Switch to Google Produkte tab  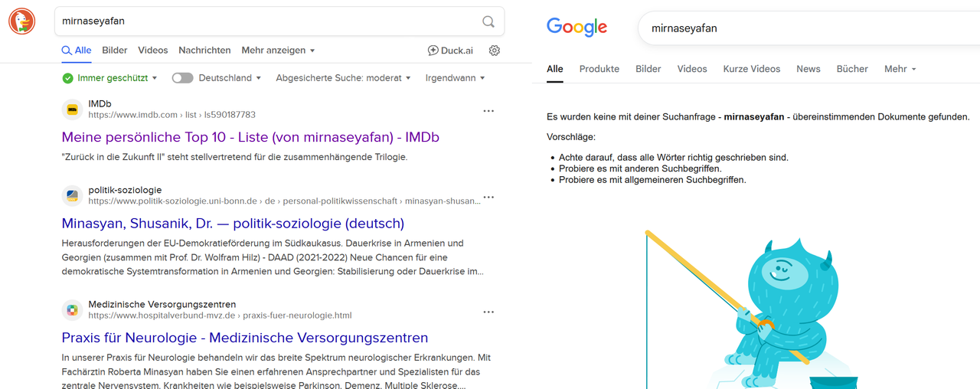click(x=599, y=69)
